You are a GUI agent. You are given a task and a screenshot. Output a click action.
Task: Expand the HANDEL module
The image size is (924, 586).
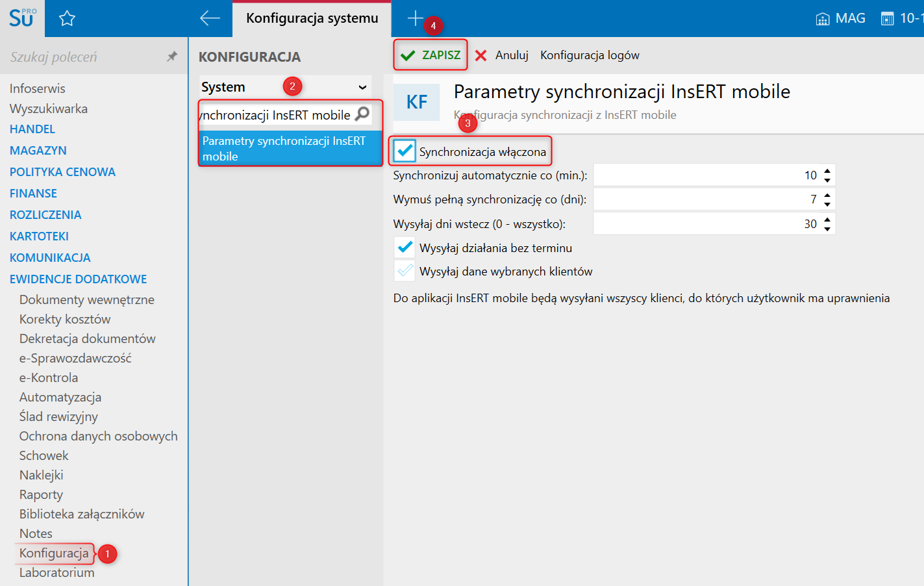32,129
